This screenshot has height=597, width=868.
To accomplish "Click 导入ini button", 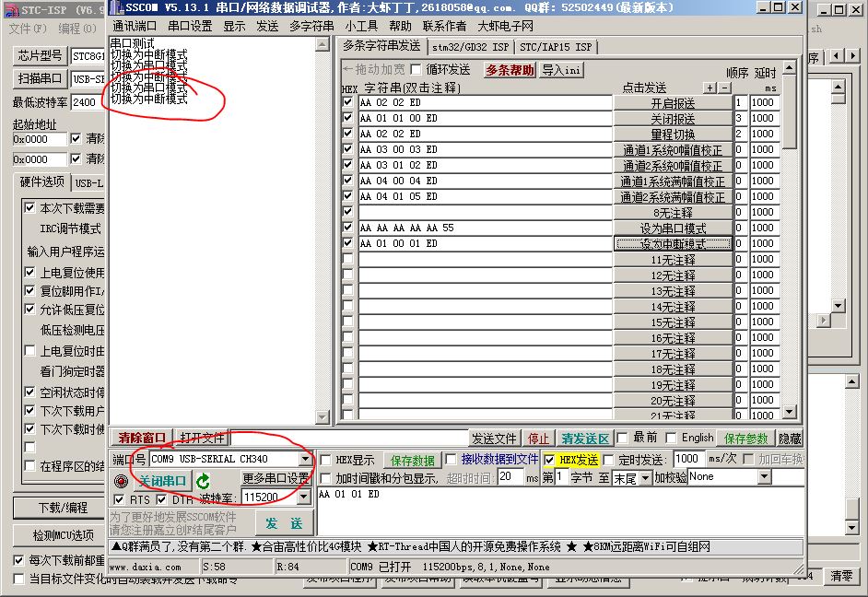I will pos(561,70).
